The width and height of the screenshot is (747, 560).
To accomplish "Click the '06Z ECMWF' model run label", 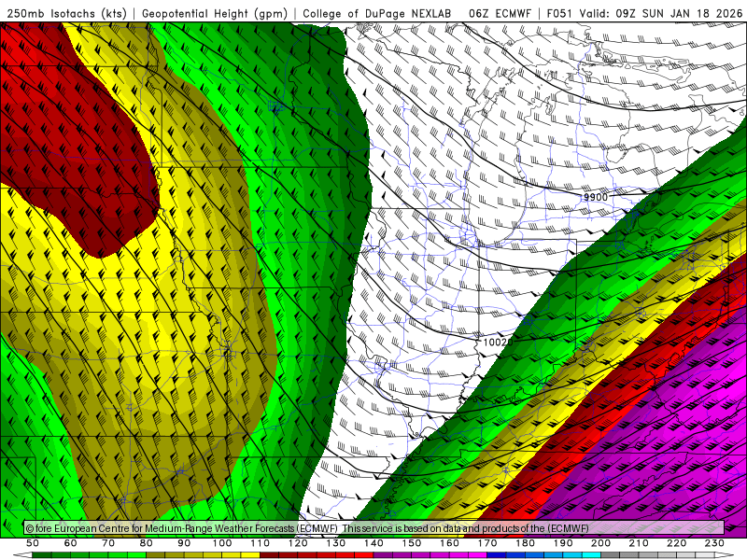I will [x=500, y=13].
